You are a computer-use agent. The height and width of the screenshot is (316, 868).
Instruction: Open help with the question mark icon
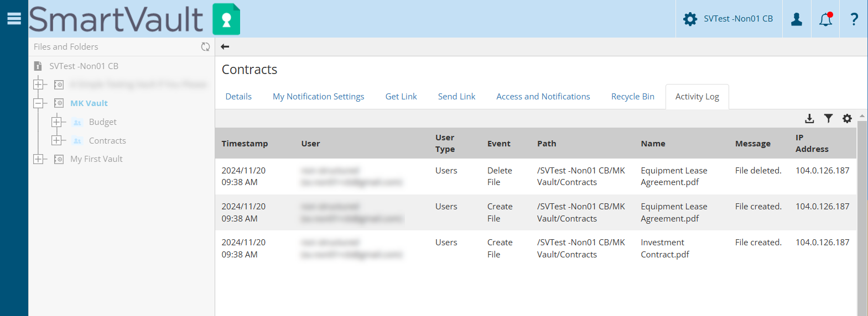pyautogui.click(x=854, y=19)
